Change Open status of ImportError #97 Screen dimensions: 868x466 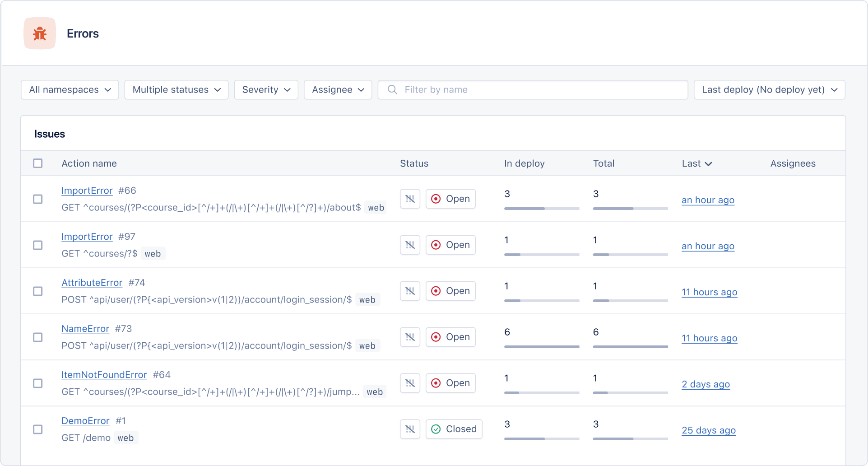point(450,245)
